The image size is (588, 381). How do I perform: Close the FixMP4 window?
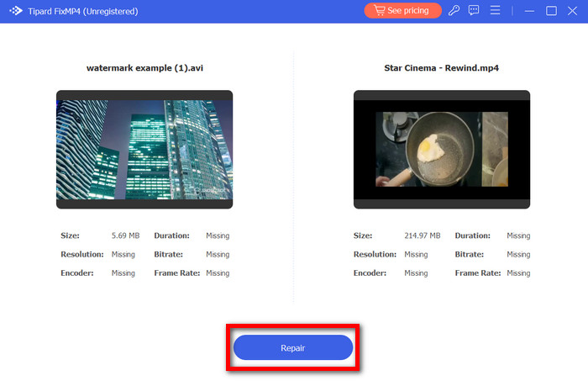click(573, 11)
